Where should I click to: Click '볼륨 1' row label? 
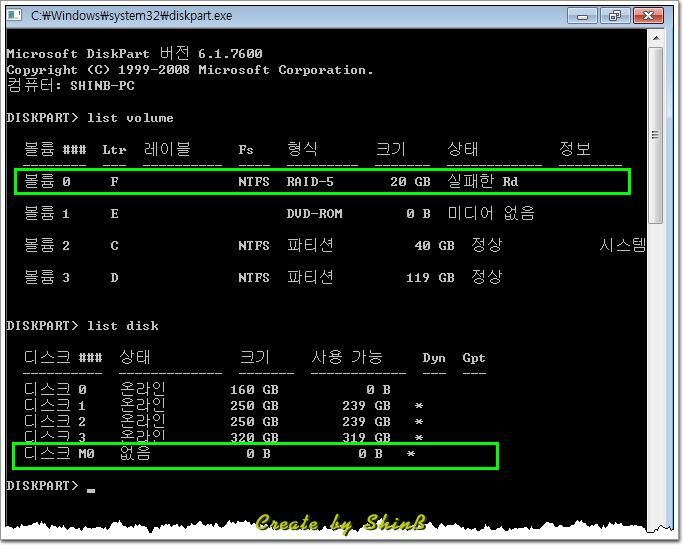click(47, 213)
